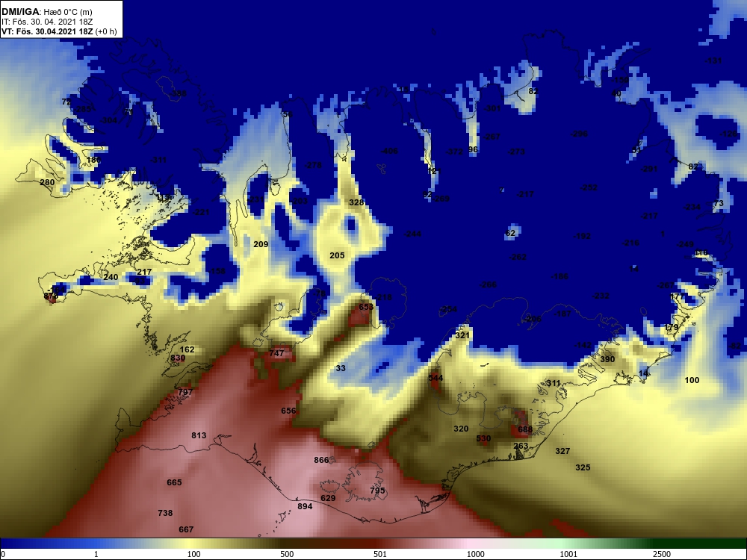Image resolution: width=747 pixels, height=560 pixels.
Task: Click the map value 177
Action: tap(677, 296)
